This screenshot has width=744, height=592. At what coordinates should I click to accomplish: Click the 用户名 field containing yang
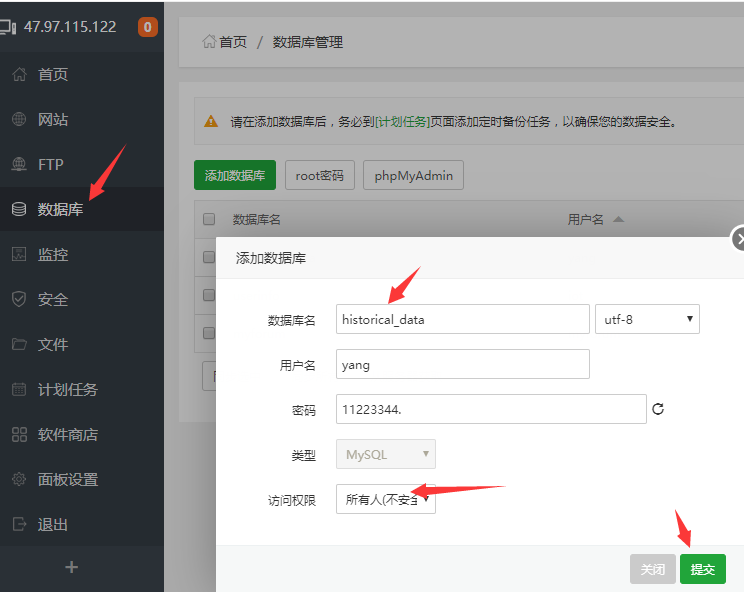[463, 364]
